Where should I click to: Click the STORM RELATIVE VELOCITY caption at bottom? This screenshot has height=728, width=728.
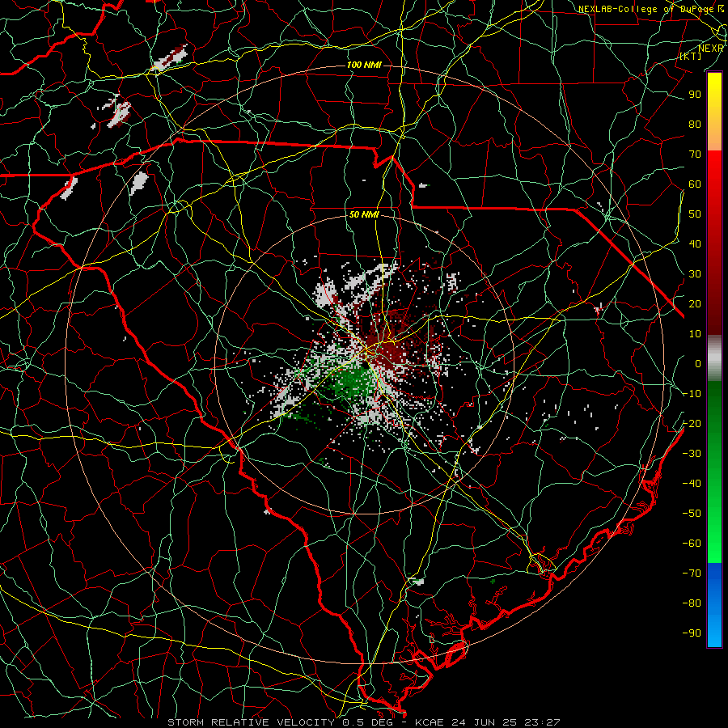pos(363,722)
